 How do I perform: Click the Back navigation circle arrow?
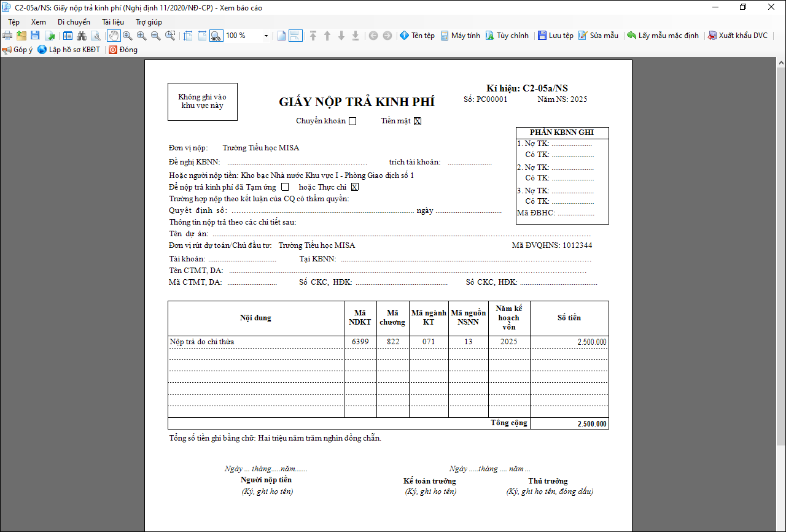click(373, 36)
